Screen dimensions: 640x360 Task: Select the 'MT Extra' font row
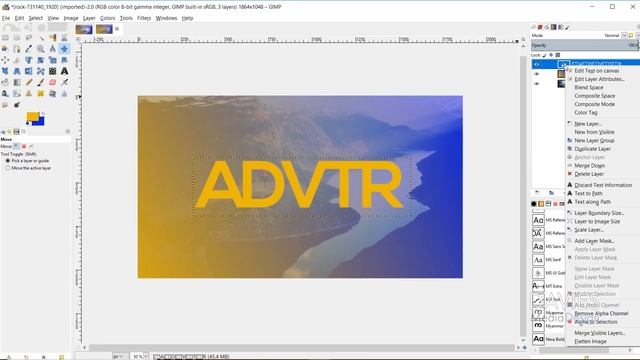coord(548,286)
